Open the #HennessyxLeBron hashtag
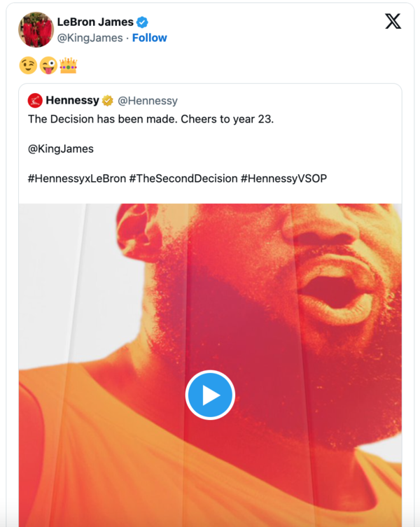The height and width of the screenshot is (527, 420). pyautogui.click(x=77, y=178)
